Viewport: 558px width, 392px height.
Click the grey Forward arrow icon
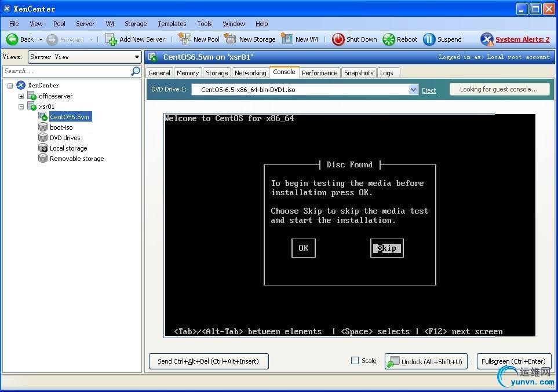(x=52, y=39)
